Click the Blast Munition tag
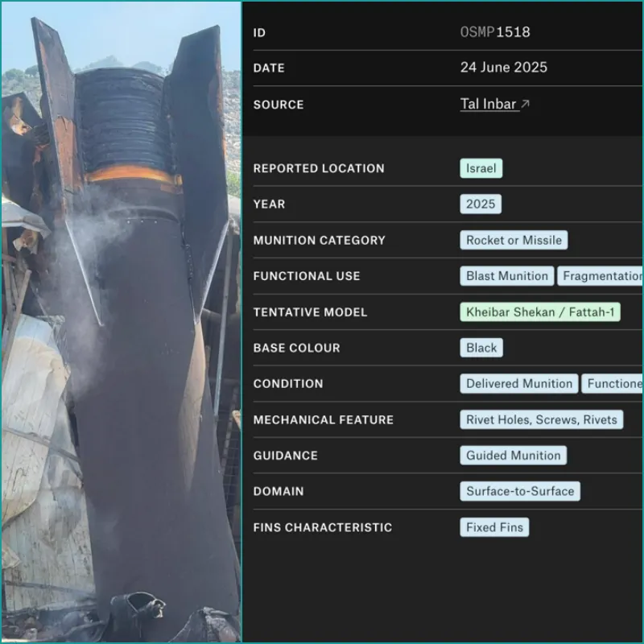Screen dimensions: 644x644 (507, 276)
